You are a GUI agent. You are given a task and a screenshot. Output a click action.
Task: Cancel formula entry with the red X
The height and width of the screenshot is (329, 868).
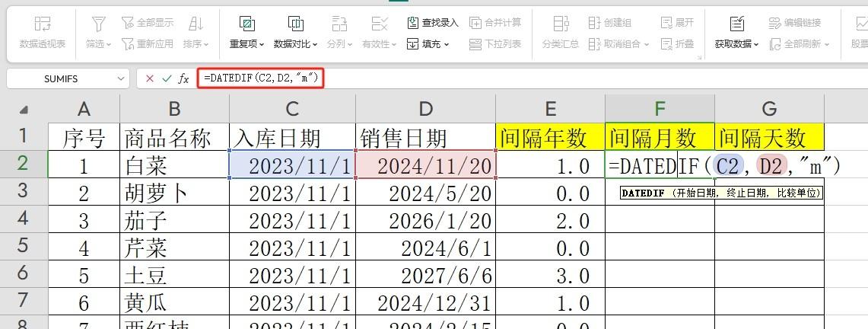[x=149, y=78]
